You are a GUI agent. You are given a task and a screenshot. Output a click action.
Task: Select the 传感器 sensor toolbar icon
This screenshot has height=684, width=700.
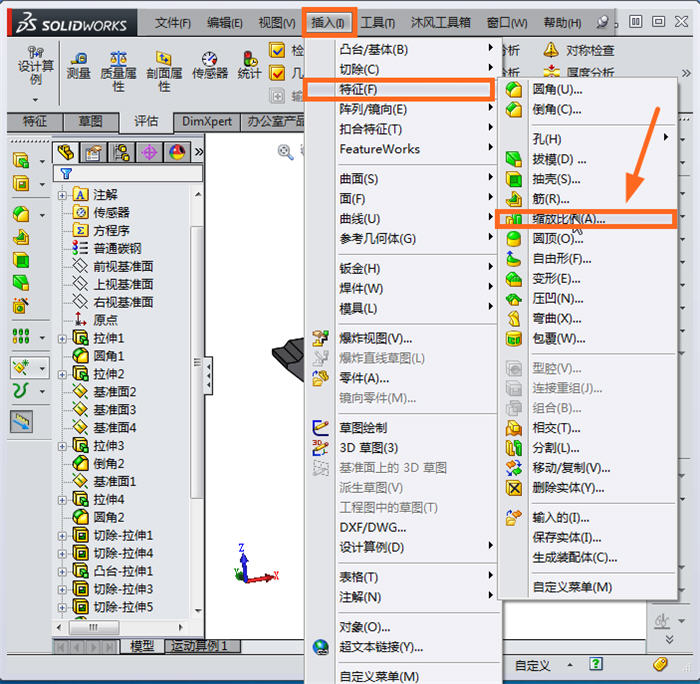pos(209,65)
